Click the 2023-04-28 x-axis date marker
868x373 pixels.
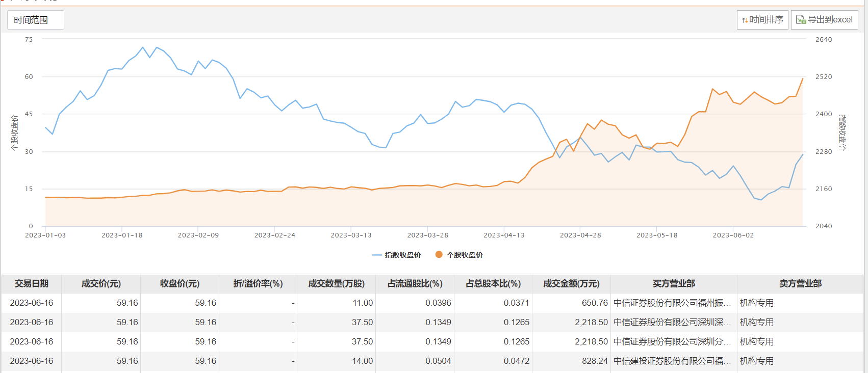point(580,235)
